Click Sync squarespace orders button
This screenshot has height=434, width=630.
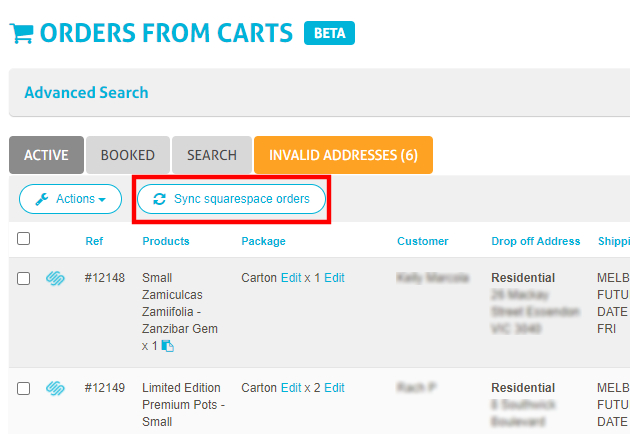pos(231,199)
